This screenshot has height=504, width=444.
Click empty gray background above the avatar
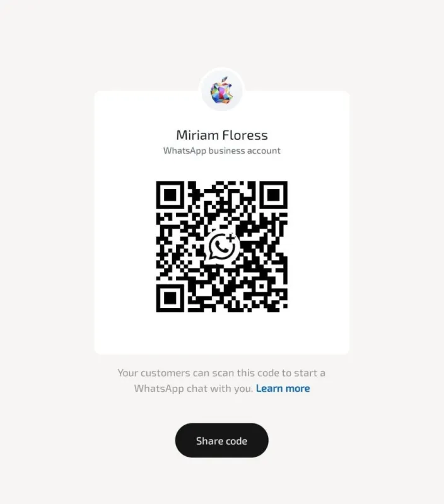[x=221, y=32]
